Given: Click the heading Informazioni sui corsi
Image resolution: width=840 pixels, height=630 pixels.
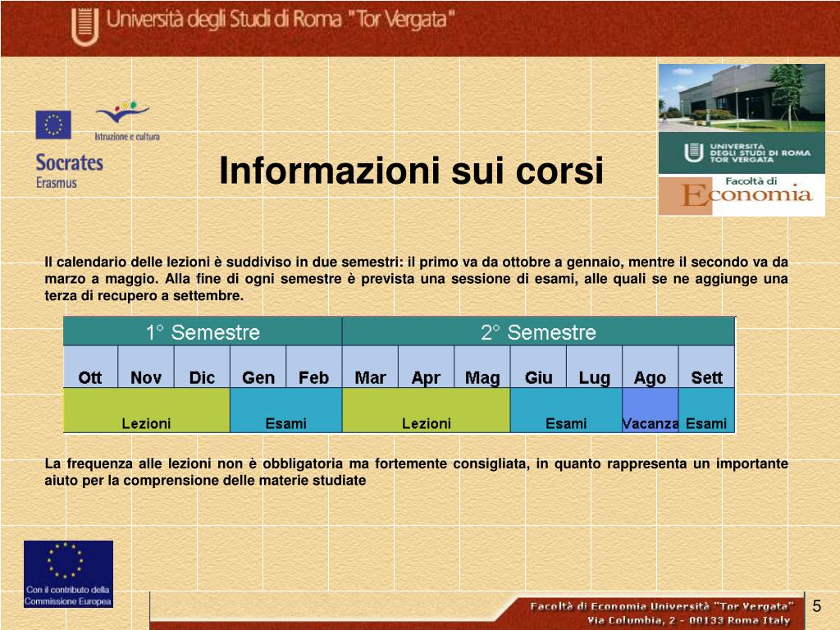Looking at the screenshot, I should (412, 171).
